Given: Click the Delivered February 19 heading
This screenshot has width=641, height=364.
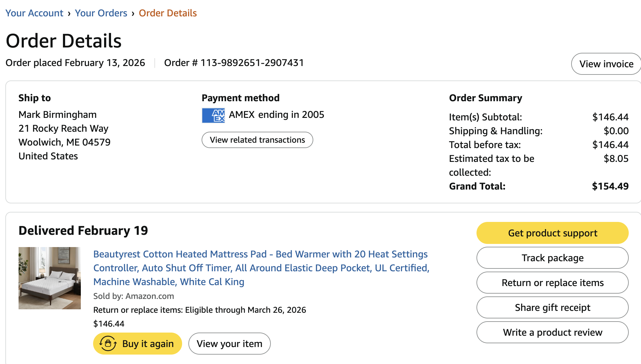Looking at the screenshot, I should point(83,230).
